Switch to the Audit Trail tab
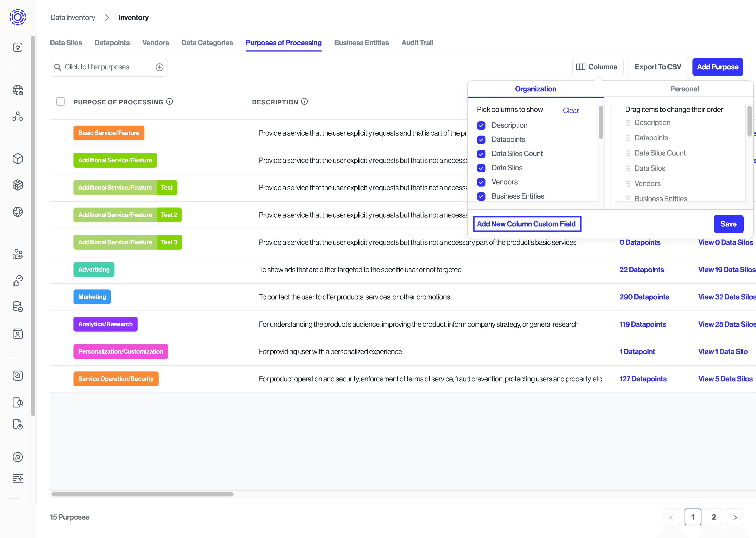Viewport: 756px width, 538px height. click(417, 42)
